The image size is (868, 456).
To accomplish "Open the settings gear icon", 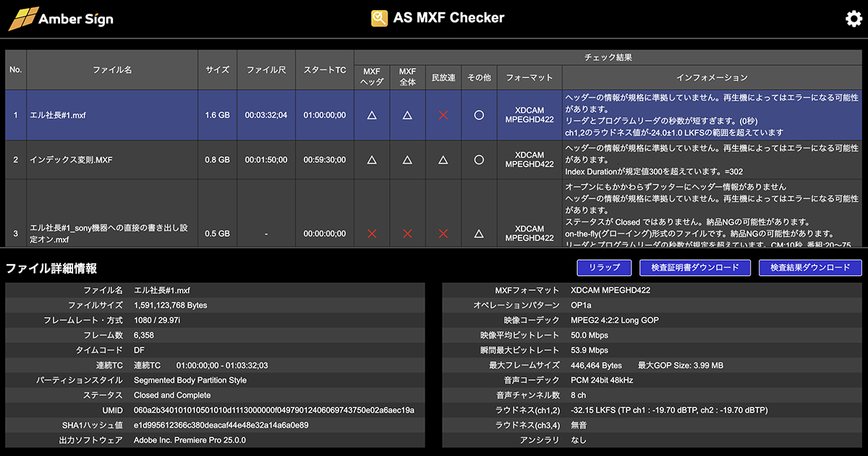I will tap(854, 19).
